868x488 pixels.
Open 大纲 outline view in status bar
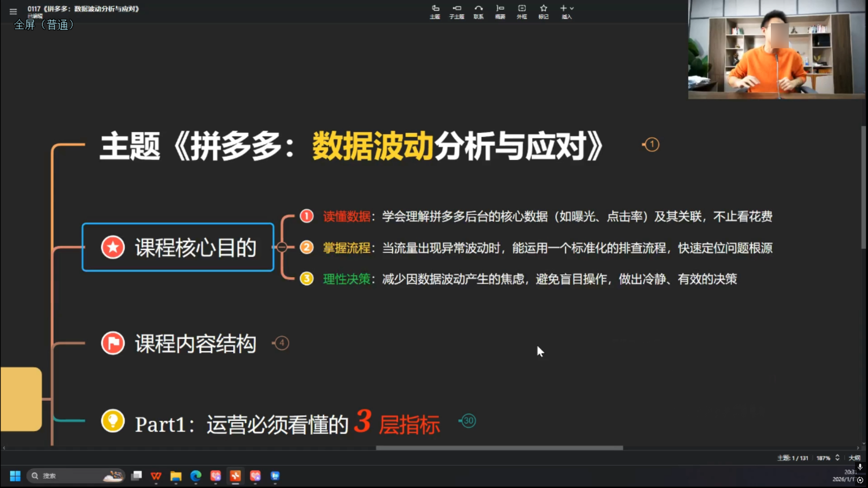[854, 458]
